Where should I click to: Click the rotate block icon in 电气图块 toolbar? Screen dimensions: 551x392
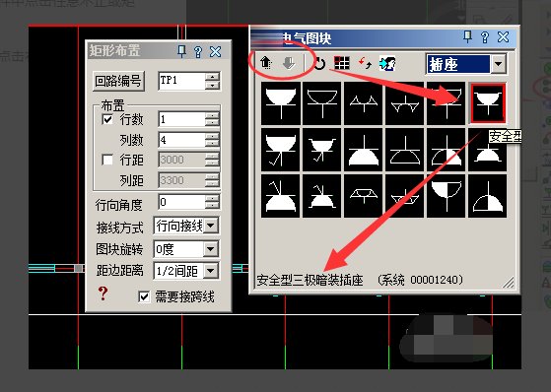[319, 64]
